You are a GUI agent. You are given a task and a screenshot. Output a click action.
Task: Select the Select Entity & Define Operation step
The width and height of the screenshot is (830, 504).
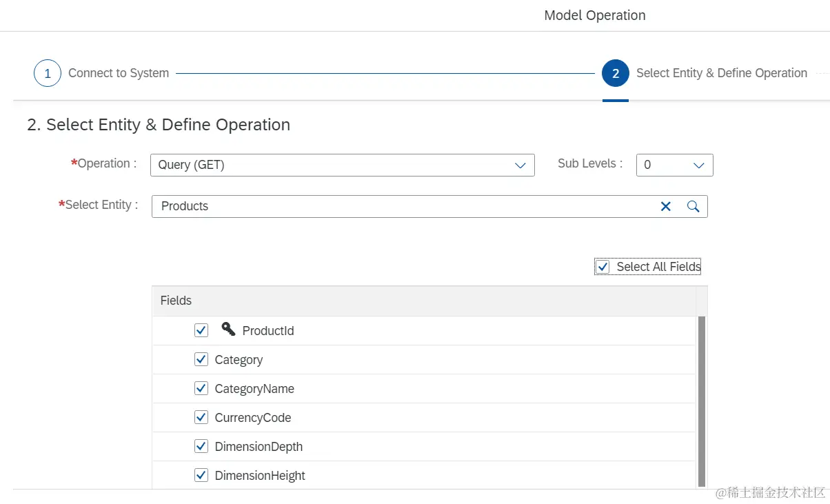[721, 73]
